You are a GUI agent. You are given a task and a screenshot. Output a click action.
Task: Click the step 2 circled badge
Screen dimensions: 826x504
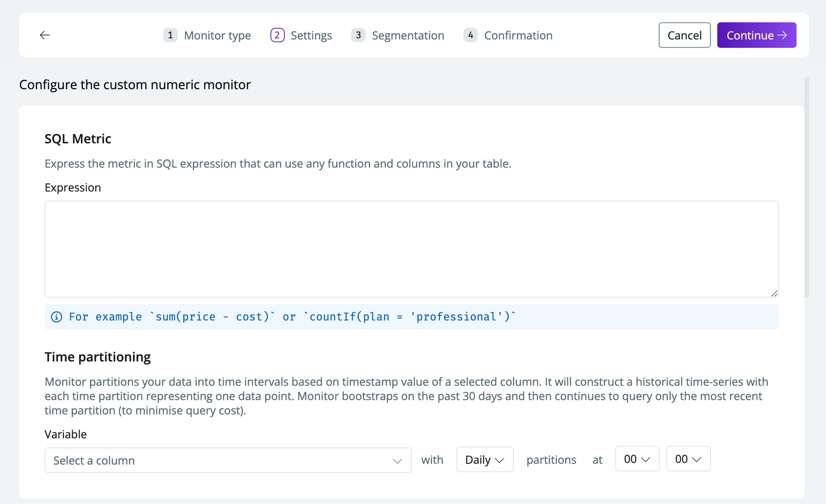[x=277, y=35]
